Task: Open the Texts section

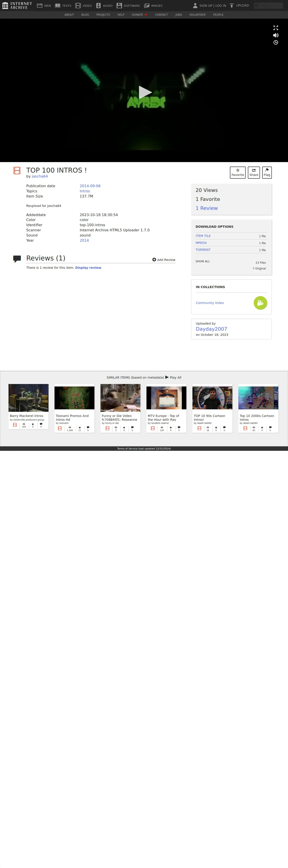Action: [63, 5]
